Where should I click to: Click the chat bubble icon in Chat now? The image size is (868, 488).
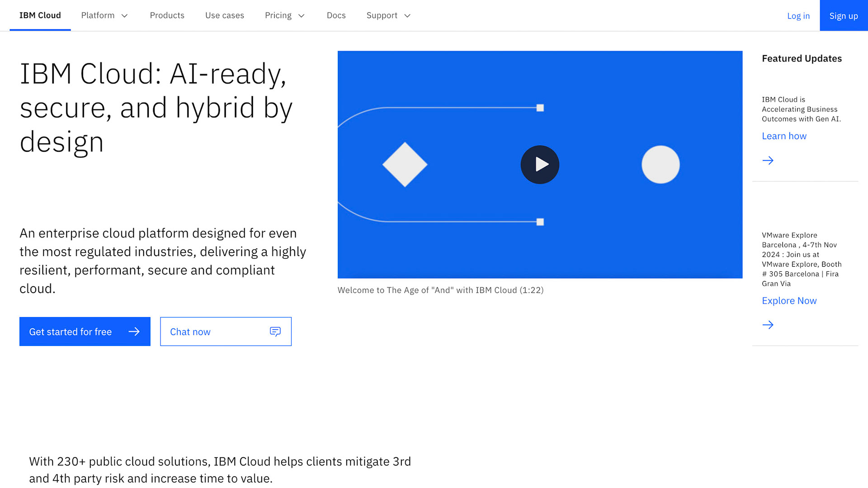[x=275, y=332]
